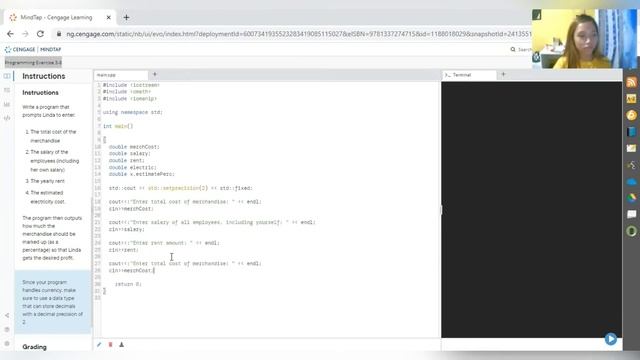Click the red trash icon below editor
The width and height of the screenshot is (640, 360).
point(110,344)
